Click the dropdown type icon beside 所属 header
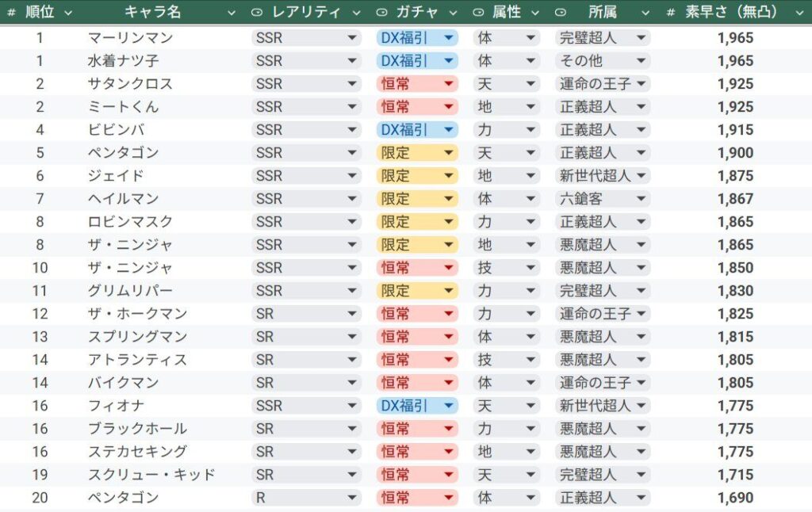812x512 pixels. 561,13
